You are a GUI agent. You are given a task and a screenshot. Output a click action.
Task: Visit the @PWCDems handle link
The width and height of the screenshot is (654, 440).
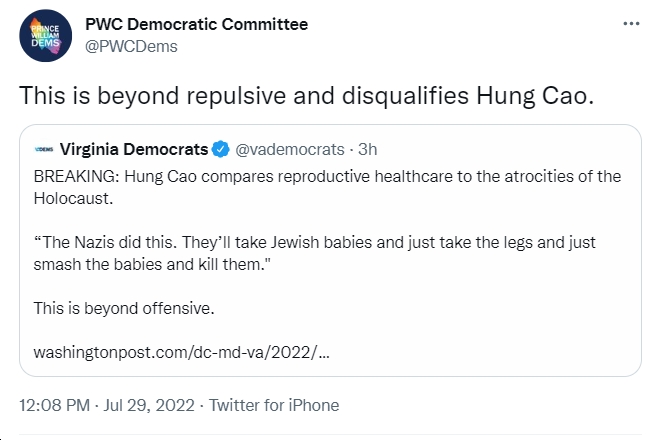coord(131,46)
